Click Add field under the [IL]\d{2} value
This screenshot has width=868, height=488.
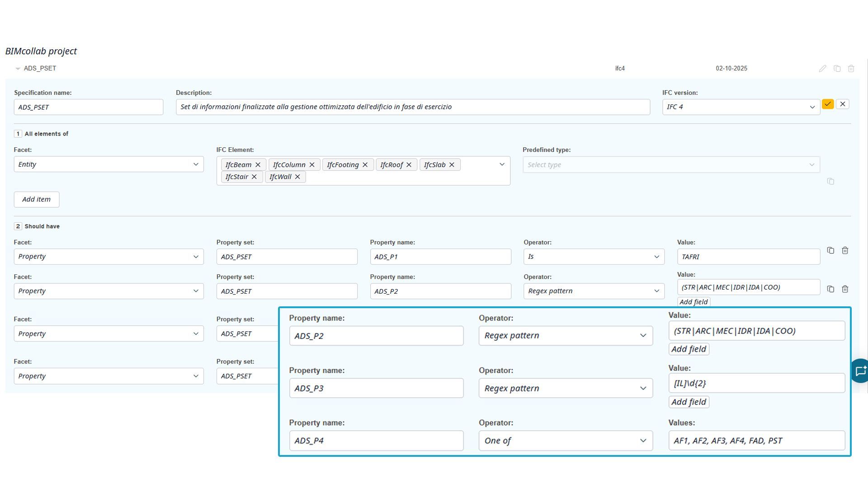[689, 402]
